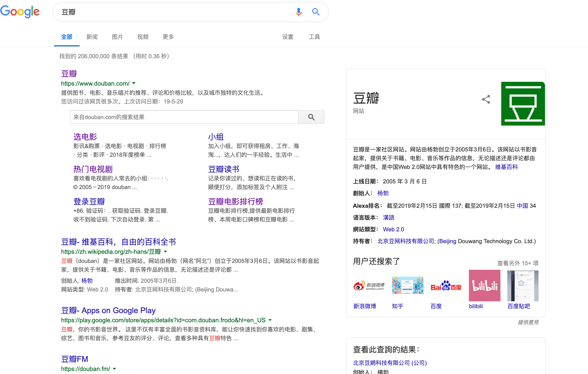Open 新浪微博 logo thumbnail
The image size is (588, 374).
(x=369, y=285)
